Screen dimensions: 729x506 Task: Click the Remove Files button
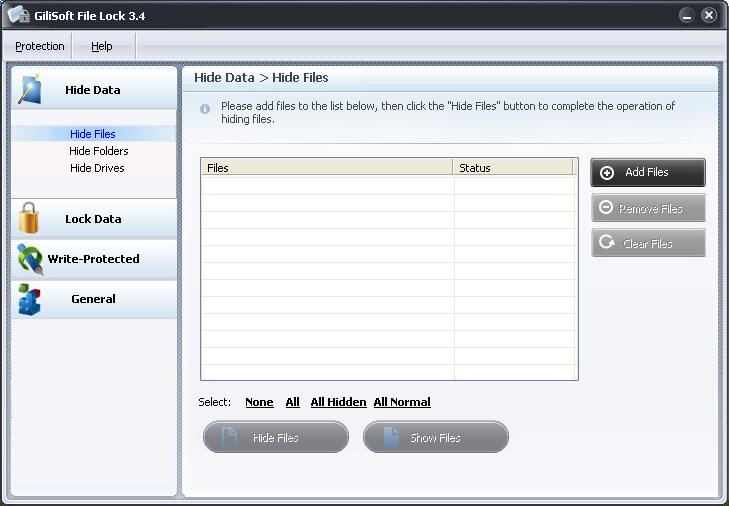(x=648, y=208)
